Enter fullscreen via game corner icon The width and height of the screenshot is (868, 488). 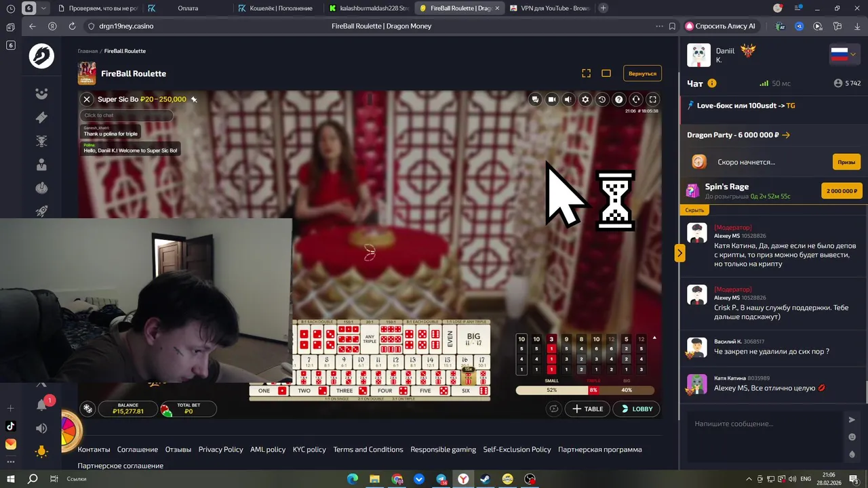click(x=652, y=100)
